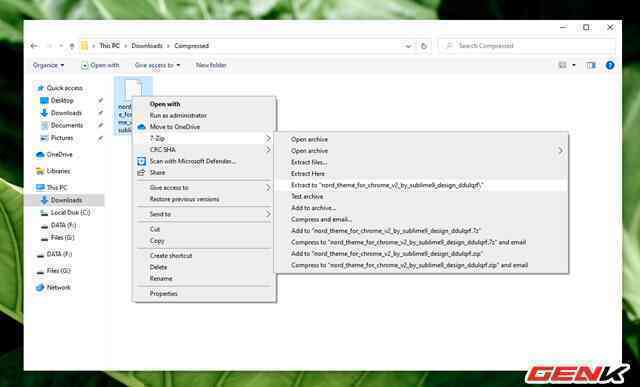Screen dimensions: 640x387
Task: Choose Compress to .zip and email
Action: click(421, 265)
